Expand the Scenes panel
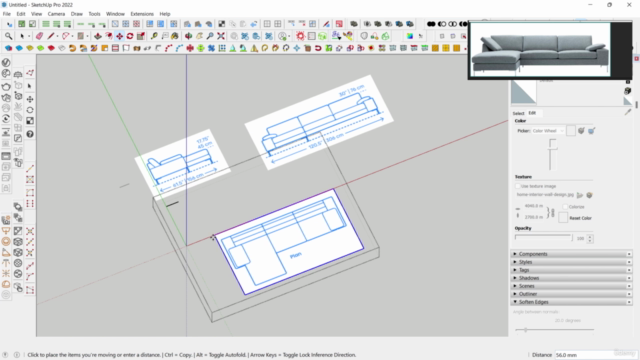This screenshot has height=360, width=640. pos(571,286)
